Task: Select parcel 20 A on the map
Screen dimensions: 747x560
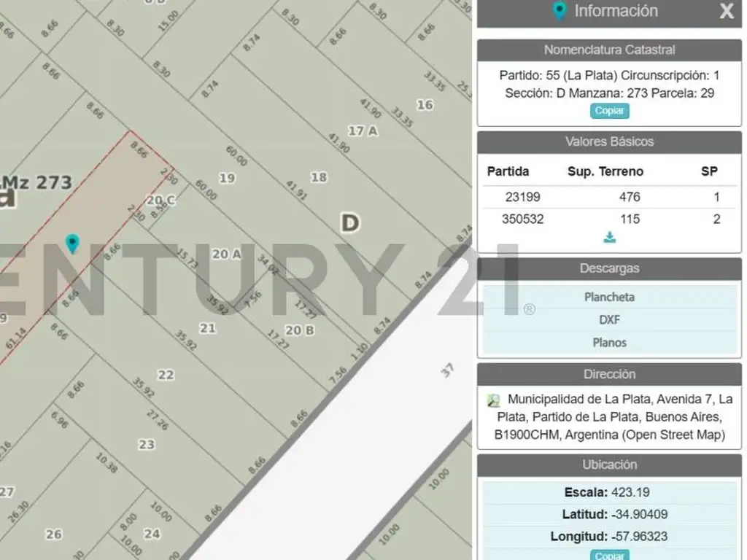Action: [x=226, y=254]
